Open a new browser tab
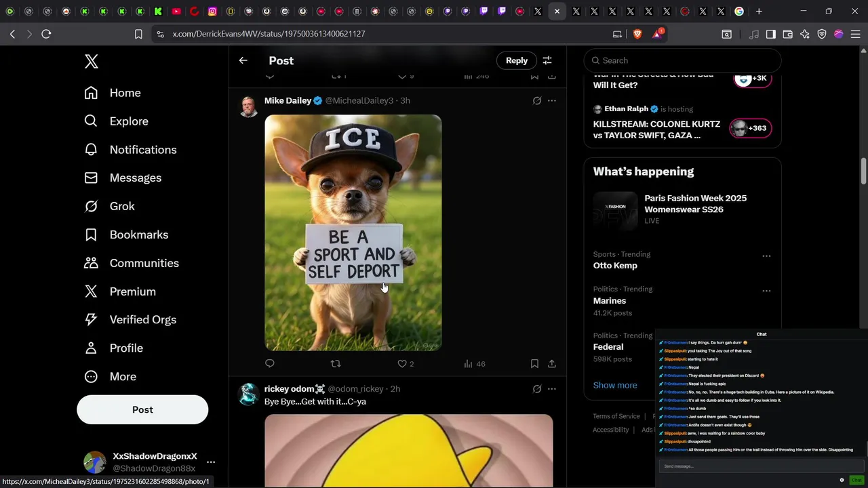Viewport: 868px width, 488px height. 759,12
